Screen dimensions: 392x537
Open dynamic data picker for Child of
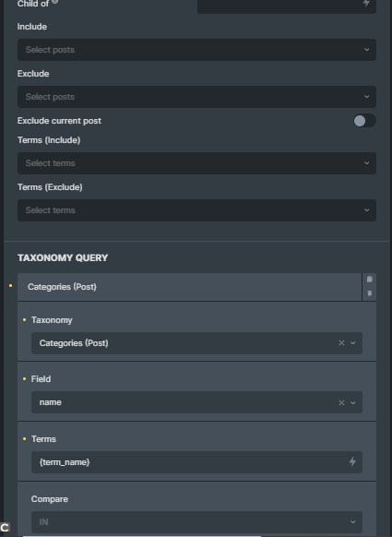point(366,3)
